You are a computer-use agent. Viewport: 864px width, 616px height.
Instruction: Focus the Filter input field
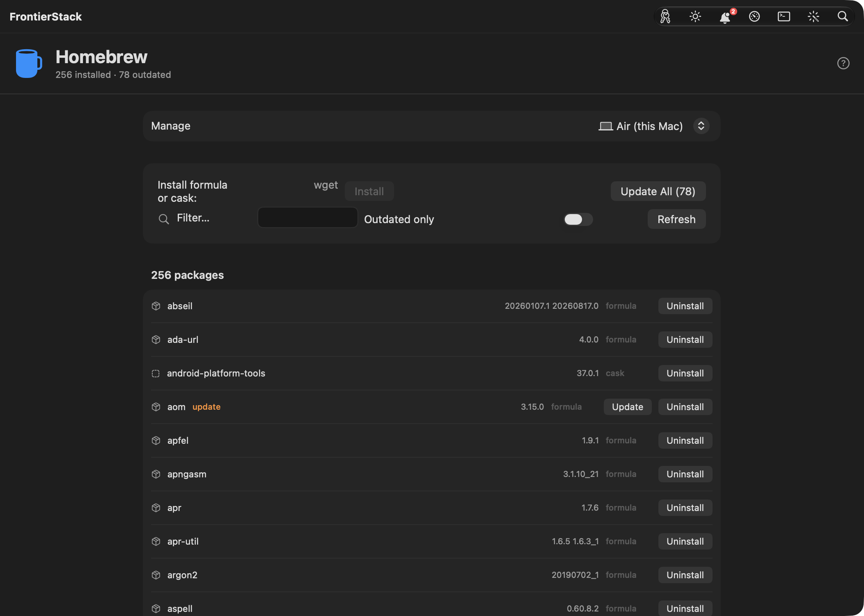point(307,217)
